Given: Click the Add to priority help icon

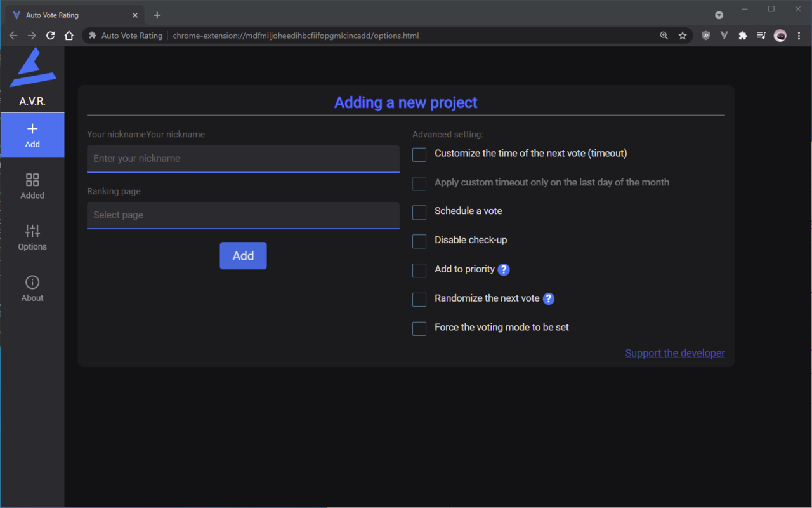Looking at the screenshot, I should point(504,270).
